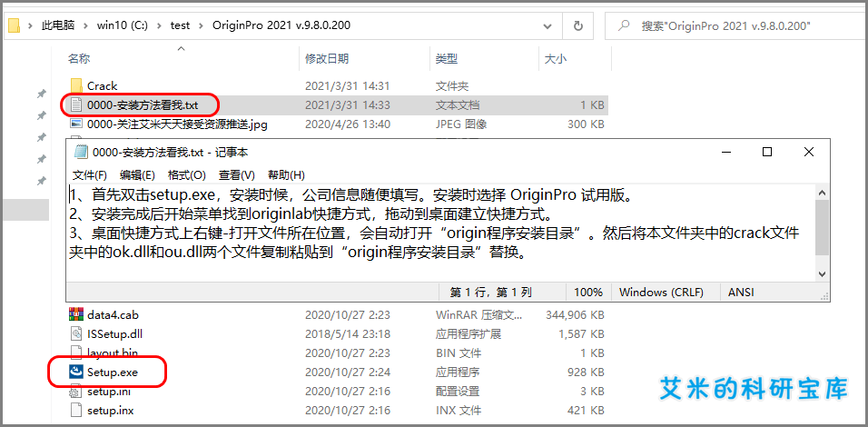Viewport: 868px width, 427px height.
Task: Click the 1,587 KB size cell
Action: point(581,334)
